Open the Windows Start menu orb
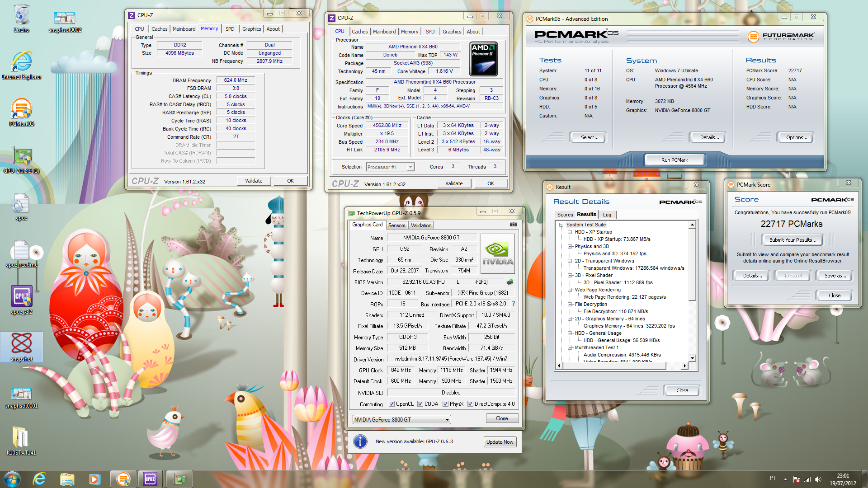Image resolution: width=868 pixels, height=488 pixels. pos(12,479)
